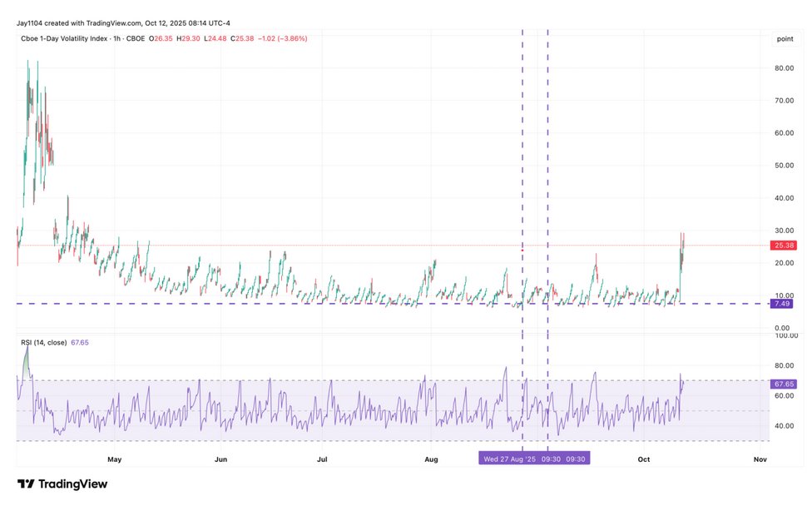The height and width of the screenshot is (511, 812).
Task: Select the RSI (14, close) indicator label
Action: 43,343
